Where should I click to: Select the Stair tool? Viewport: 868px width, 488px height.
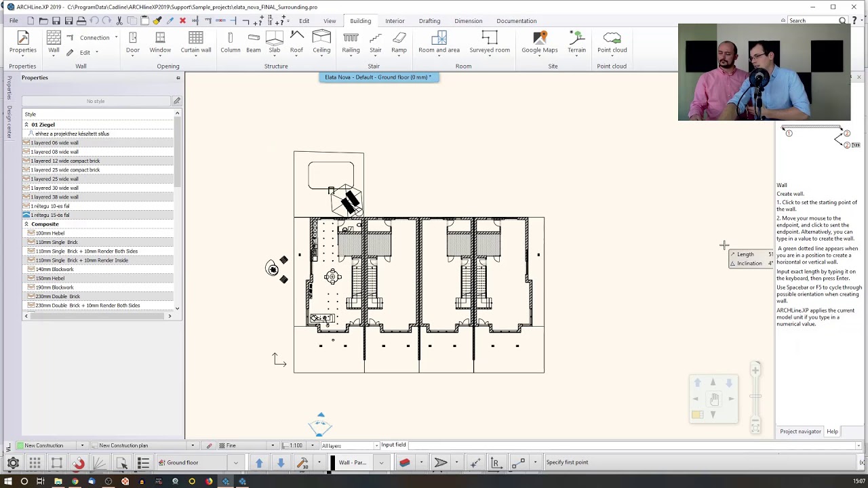point(375,42)
